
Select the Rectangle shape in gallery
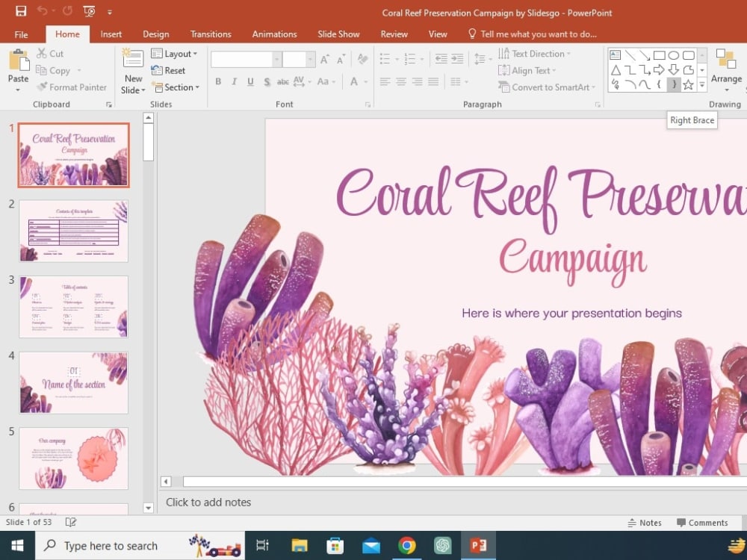pos(660,55)
